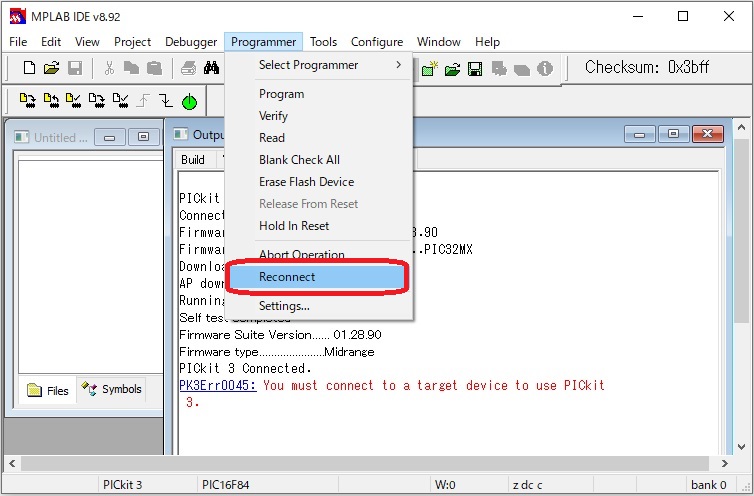Viewport: 754px width, 496px height.
Task: Switch to the Files tab
Action: pyautogui.click(x=48, y=391)
